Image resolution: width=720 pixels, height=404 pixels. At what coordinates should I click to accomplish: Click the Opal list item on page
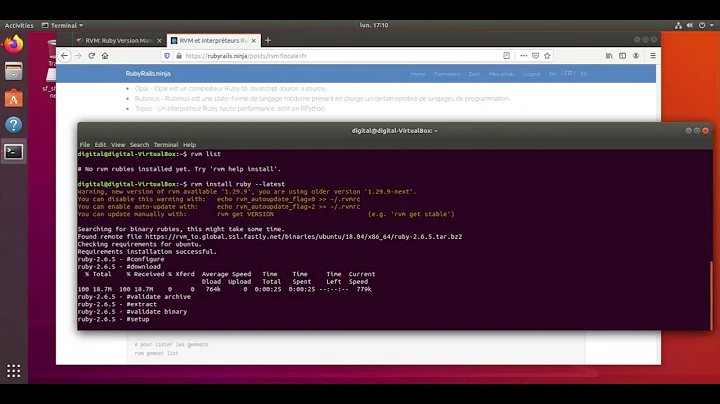tap(231, 89)
